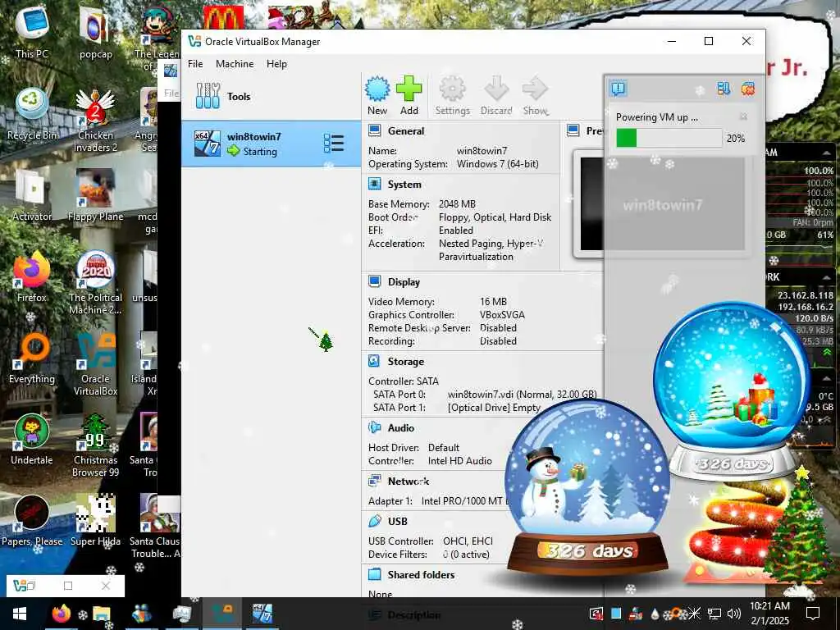Launch Santa Claus Trouble desktop shortcut
The height and width of the screenshot is (630, 840).
click(x=155, y=527)
